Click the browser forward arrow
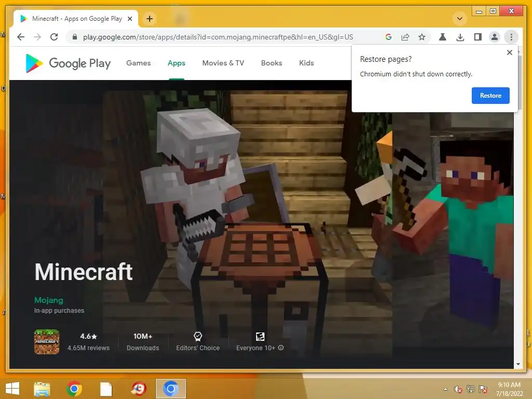This screenshot has width=532, height=399. tap(37, 37)
